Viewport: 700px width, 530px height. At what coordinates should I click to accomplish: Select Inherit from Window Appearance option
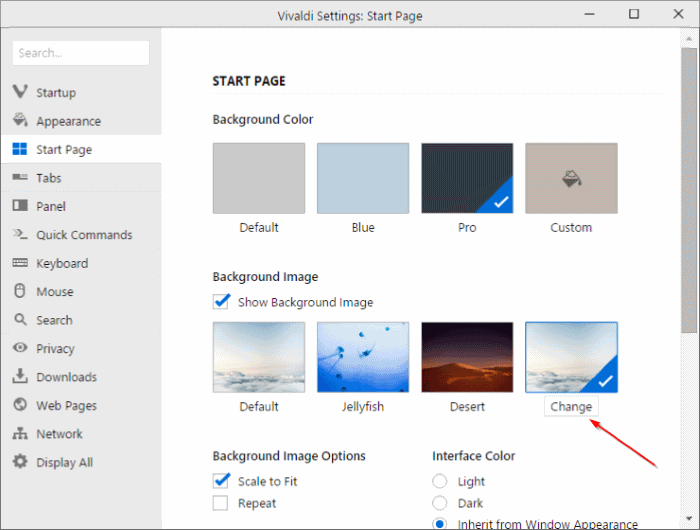440,524
